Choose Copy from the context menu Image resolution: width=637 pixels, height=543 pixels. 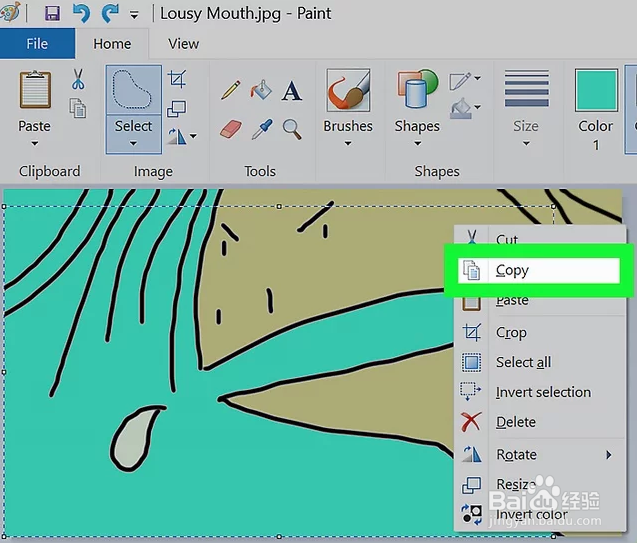539,270
